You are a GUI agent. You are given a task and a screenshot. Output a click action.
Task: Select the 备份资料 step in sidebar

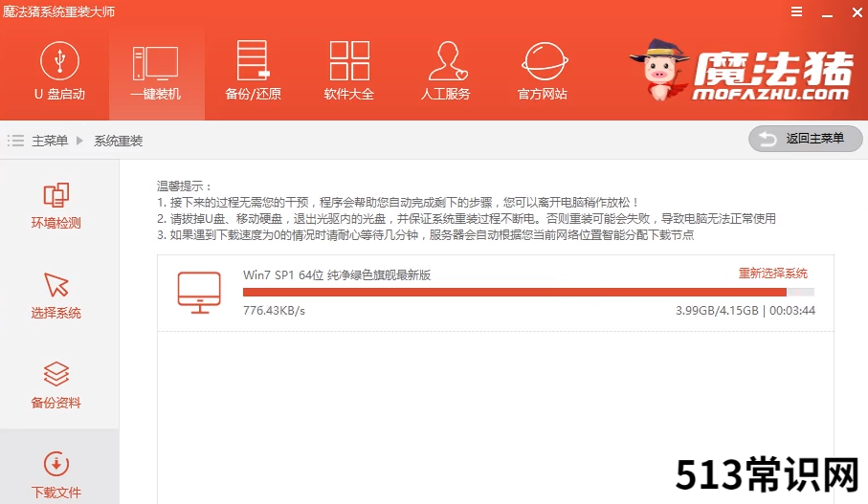[56, 385]
